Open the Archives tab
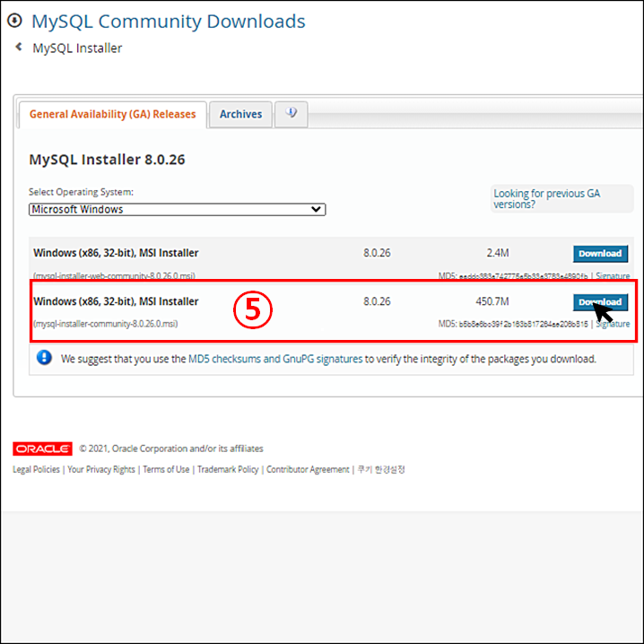This screenshot has width=644, height=644. [240, 114]
